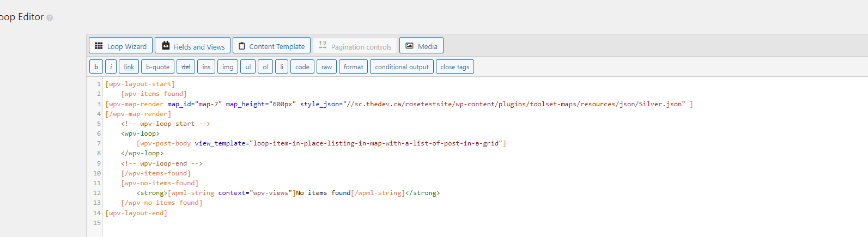Viewport: 868px width, 237px height.
Task: Click the [/wpv-items-found] closing line
Action: 156,173
